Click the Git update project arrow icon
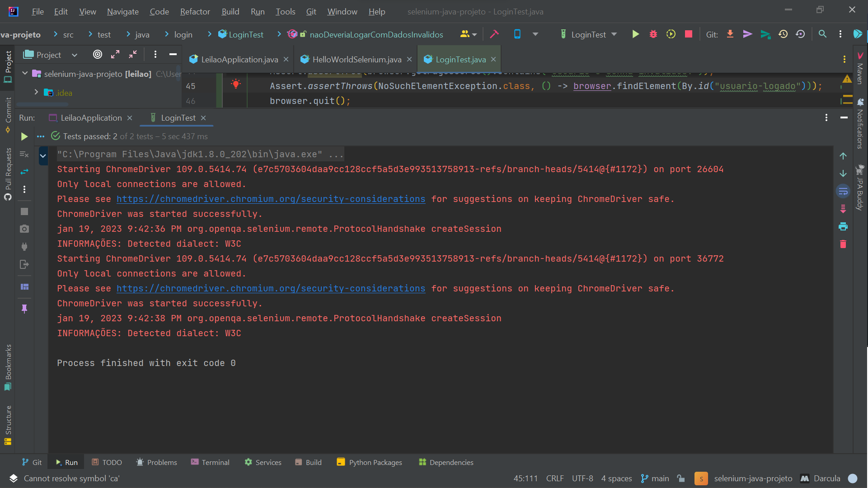Screen dimensions: 868x488 pos(730,34)
